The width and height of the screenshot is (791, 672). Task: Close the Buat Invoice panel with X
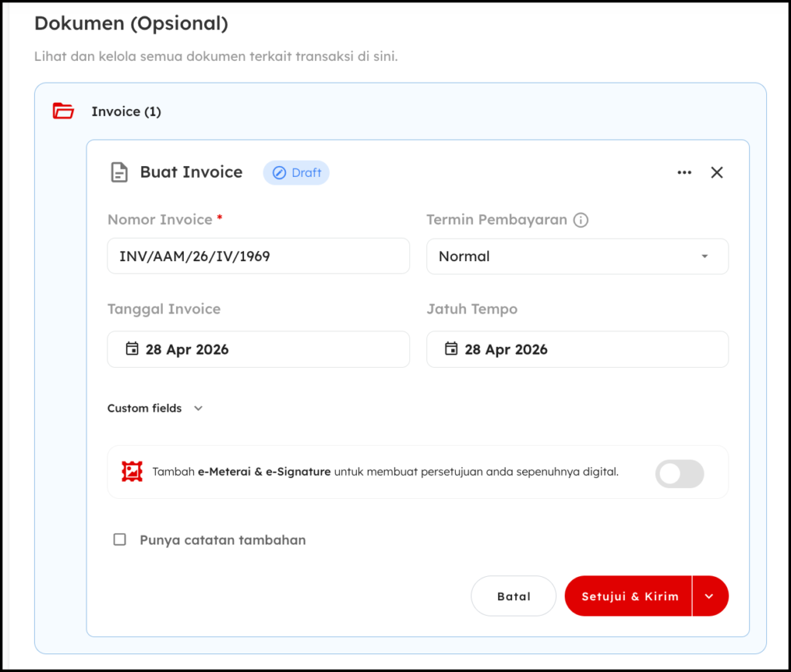coord(717,172)
